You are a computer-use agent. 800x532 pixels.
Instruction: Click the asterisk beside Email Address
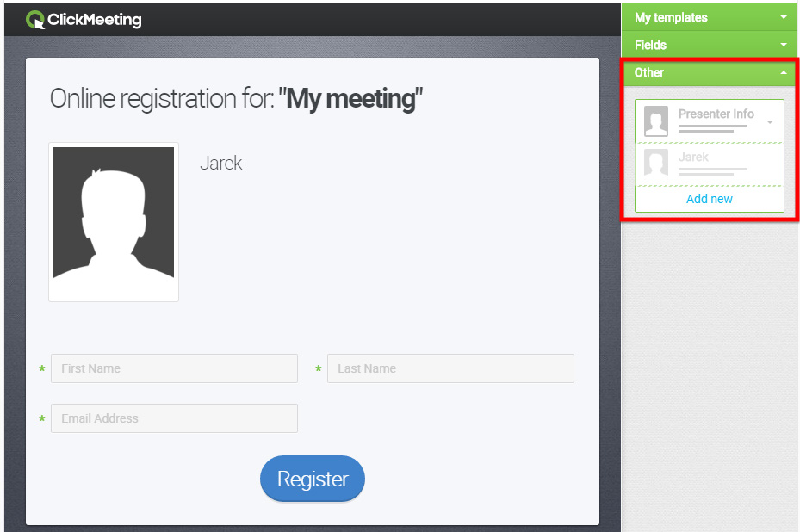[42, 418]
